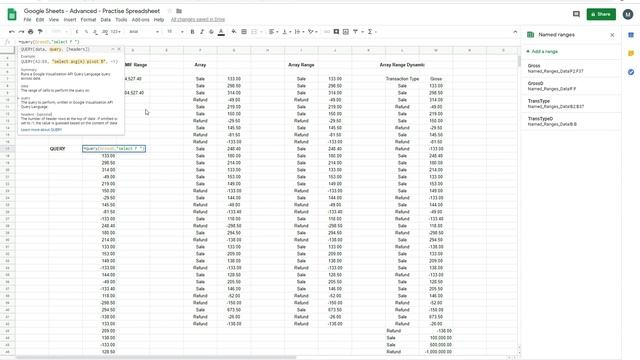Format selection as percent
The image size is (640, 360).
click(86, 31)
